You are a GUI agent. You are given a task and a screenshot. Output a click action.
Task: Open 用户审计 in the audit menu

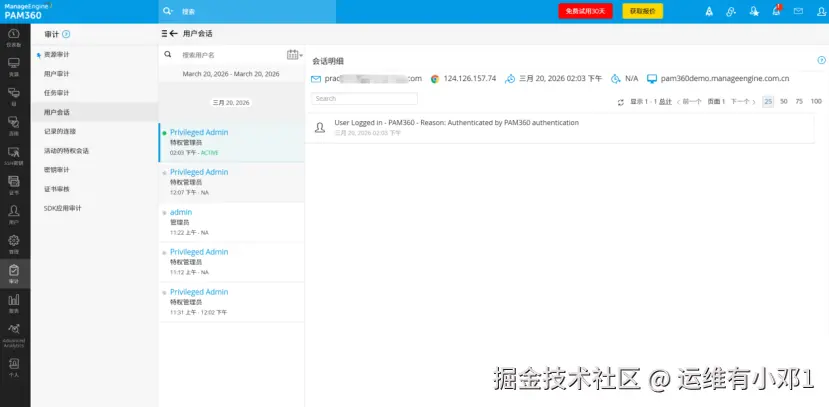[x=57, y=73]
